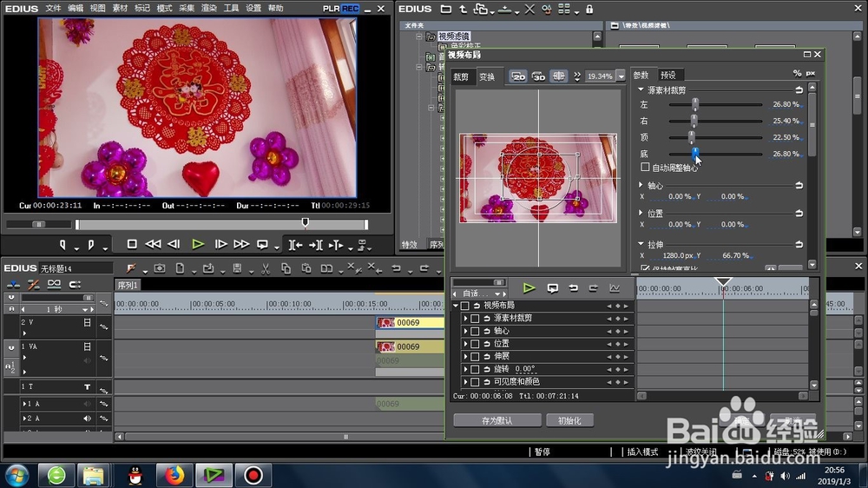Select the 00069 clip on track 2 V

411,322
